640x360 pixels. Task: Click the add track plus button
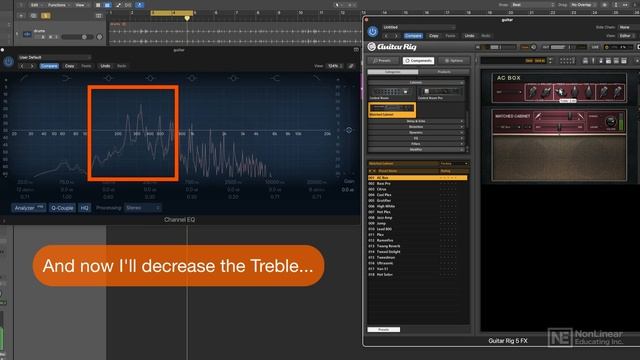21,16
